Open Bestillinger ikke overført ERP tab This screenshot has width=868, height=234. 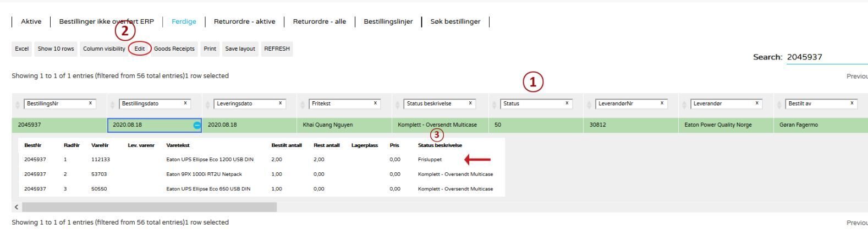(107, 21)
